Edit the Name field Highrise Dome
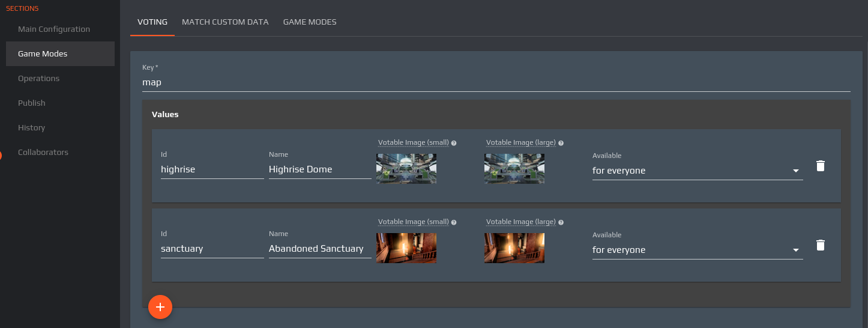 click(x=319, y=169)
